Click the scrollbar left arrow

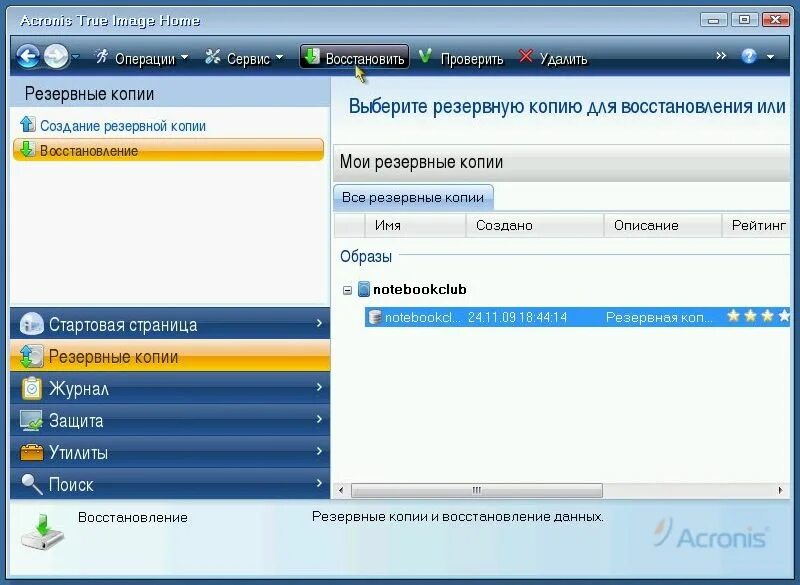[x=341, y=490]
